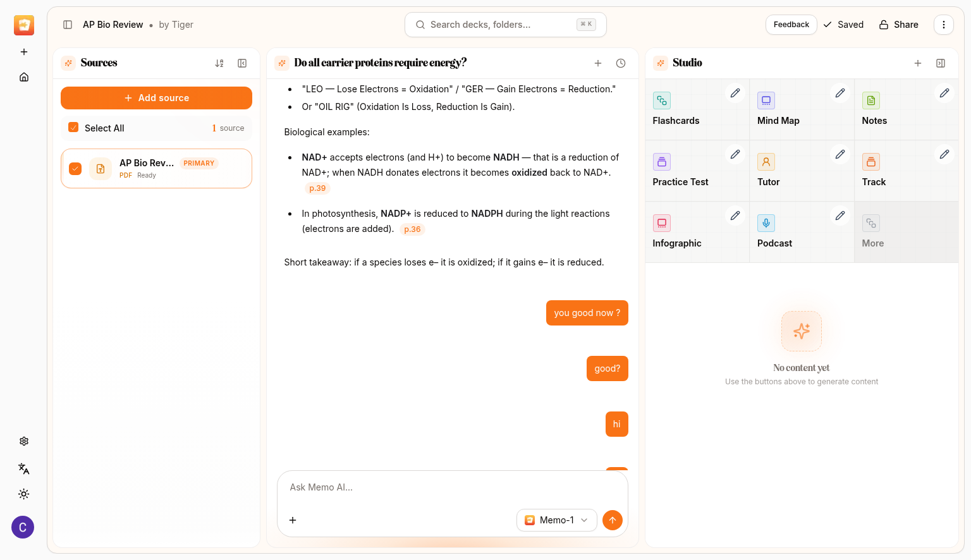
Task: Toggle the left sidebar panel icon
Action: 68,25
